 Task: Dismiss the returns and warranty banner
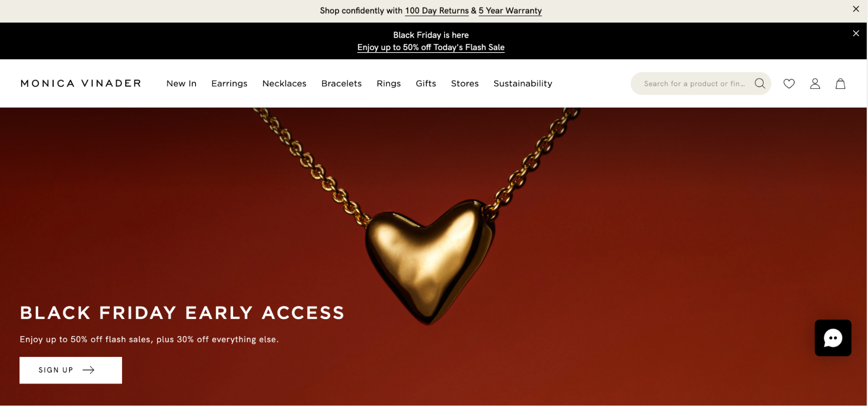tap(856, 9)
